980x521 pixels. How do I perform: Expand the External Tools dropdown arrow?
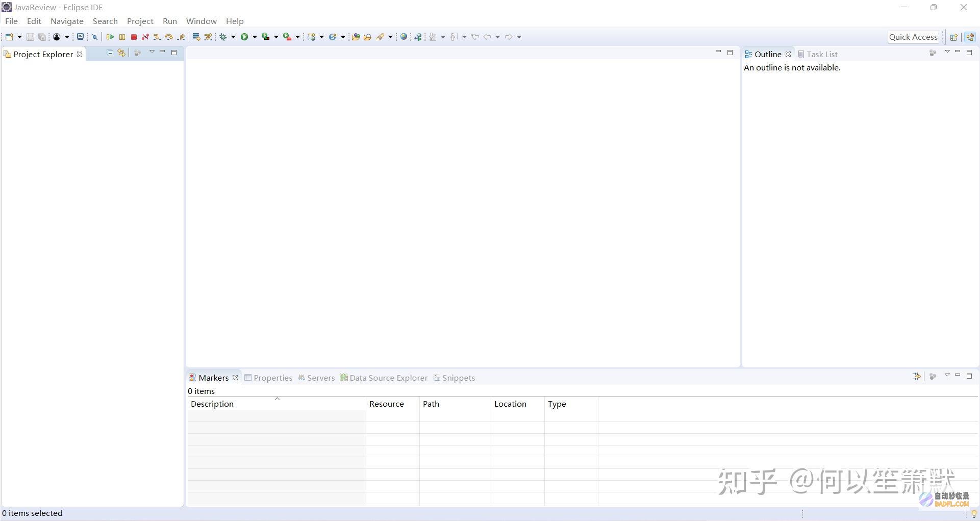(x=297, y=37)
